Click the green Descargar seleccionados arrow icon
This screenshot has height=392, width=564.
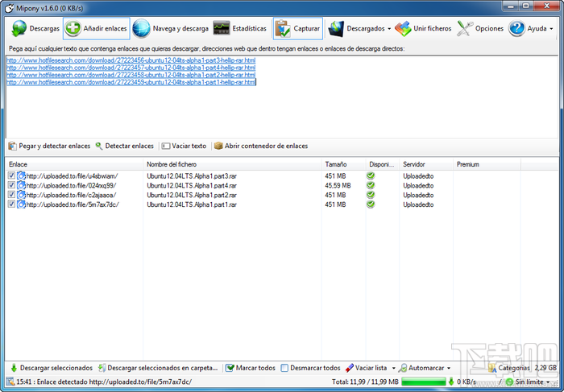pos(14,368)
